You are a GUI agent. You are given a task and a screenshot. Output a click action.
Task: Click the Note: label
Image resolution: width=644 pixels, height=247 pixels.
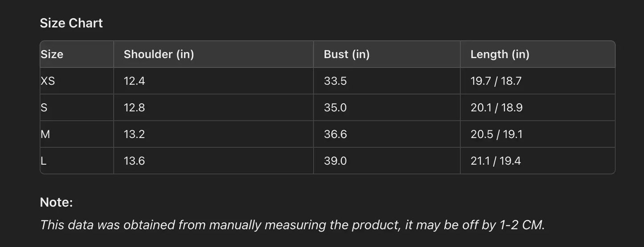[x=56, y=202]
